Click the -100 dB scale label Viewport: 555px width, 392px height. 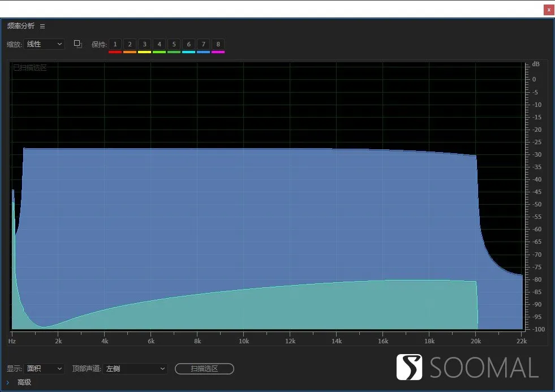[538, 329]
